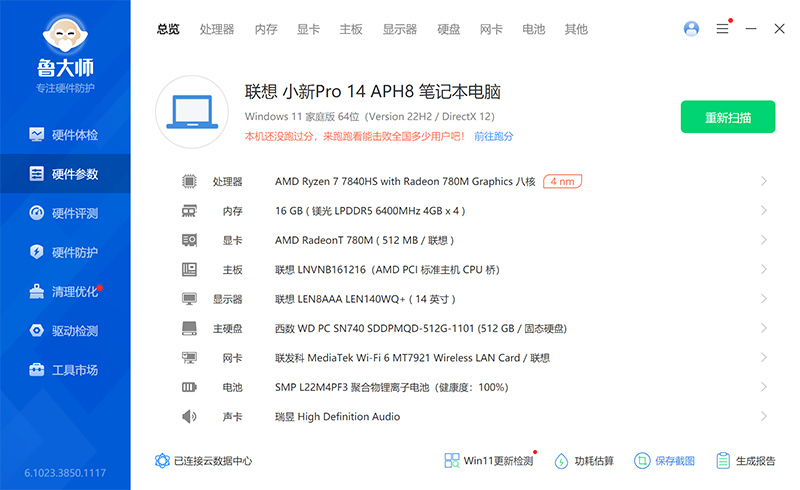
Task: Click the laptop device picture icon
Action: (192, 112)
